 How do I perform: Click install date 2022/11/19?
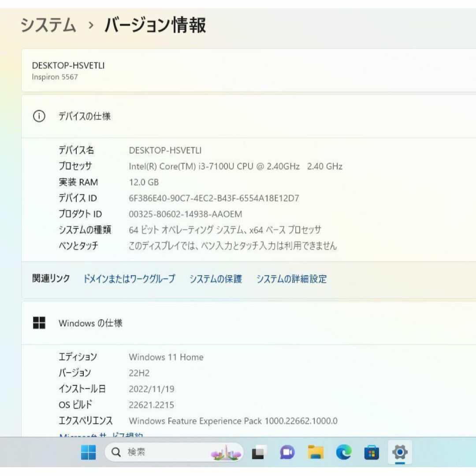point(152,389)
